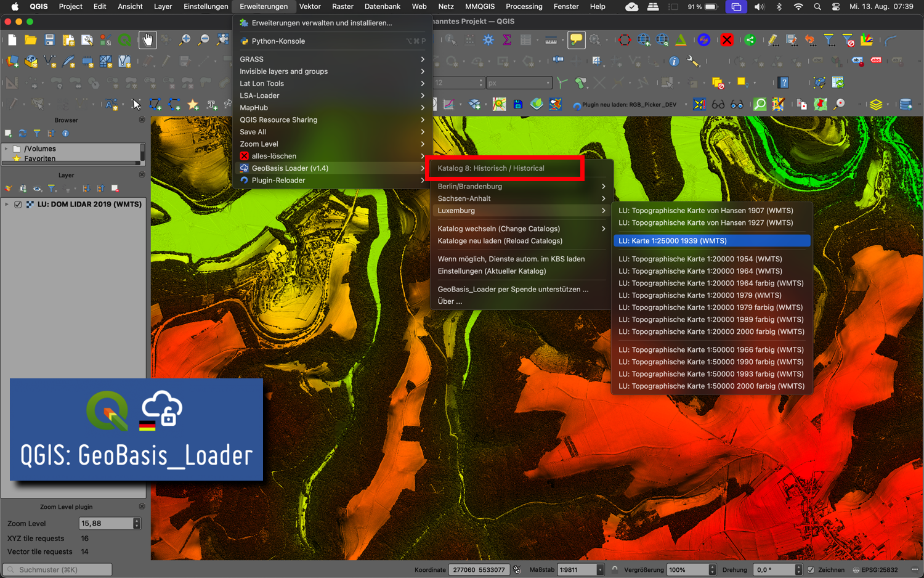
Task: Open the Maßstab scale dropdown
Action: 600,570
